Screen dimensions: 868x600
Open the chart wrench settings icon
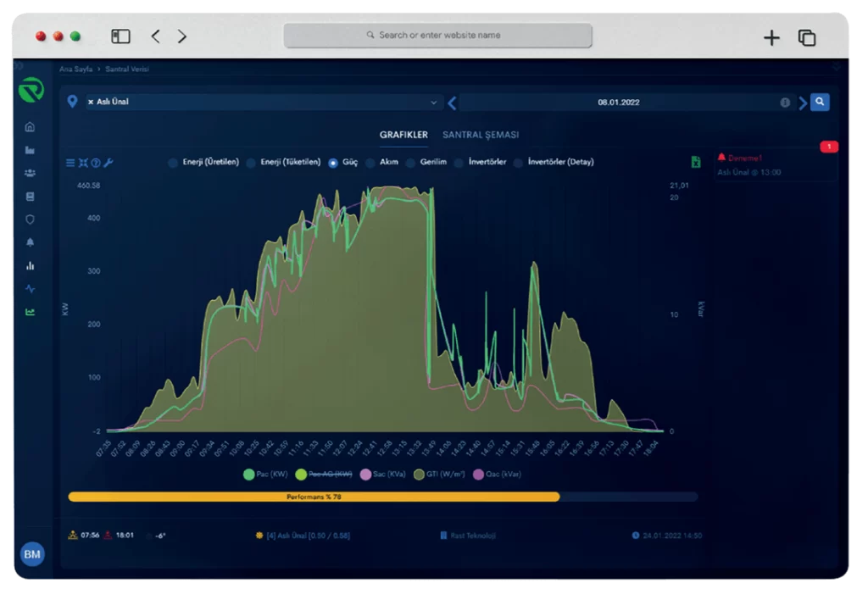(x=108, y=163)
